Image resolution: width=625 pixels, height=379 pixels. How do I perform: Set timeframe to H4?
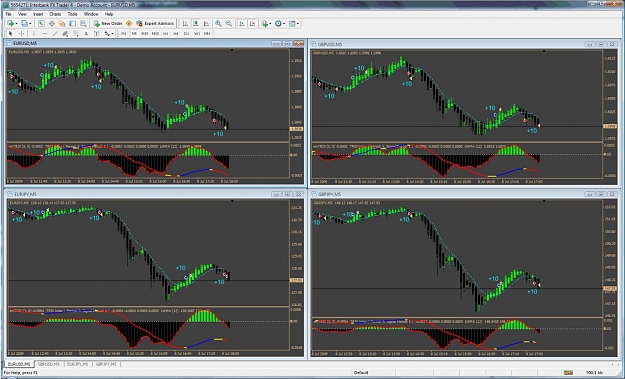pos(176,33)
